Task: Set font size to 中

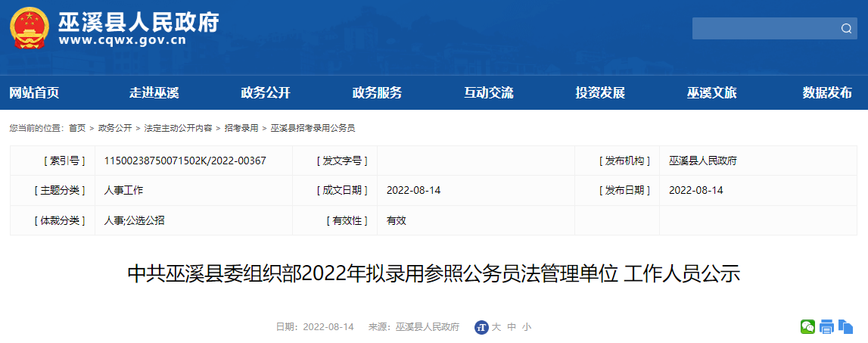Action: point(512,327)
